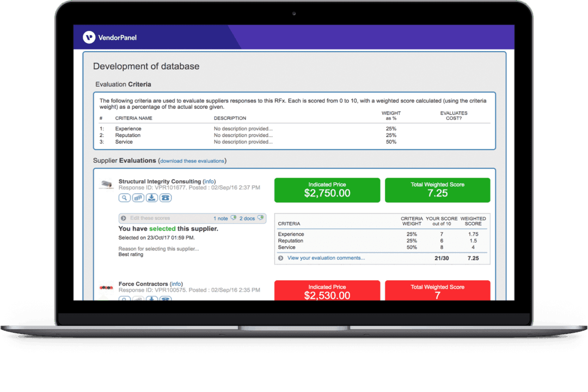Click the telephone icon under Force Contractors

pos(165,299)
